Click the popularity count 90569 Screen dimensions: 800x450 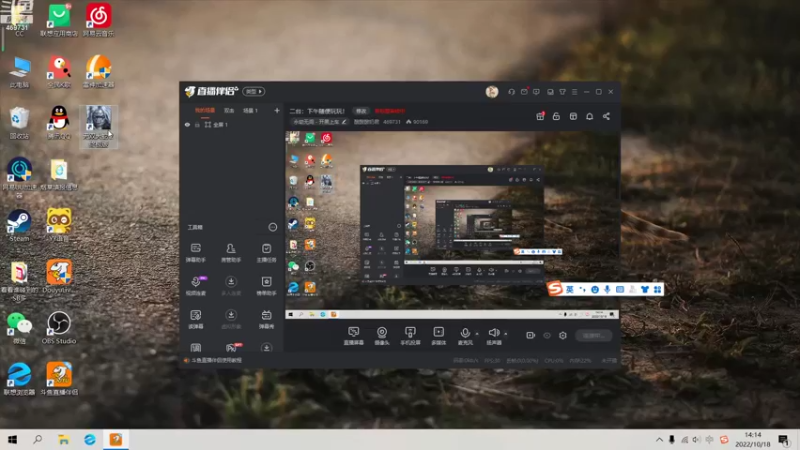point(420,122)
